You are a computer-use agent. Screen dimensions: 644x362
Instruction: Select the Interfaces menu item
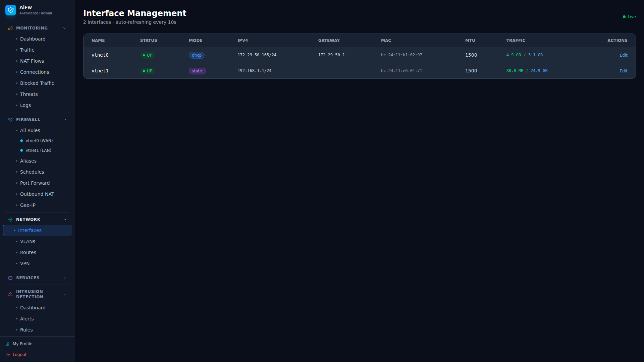pos(37,230)
